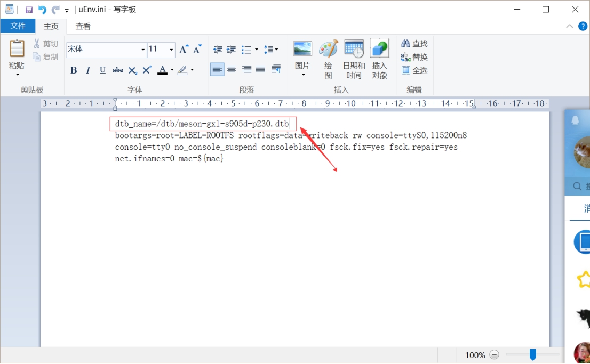The width and height of the screenshot is (590, 364).
Task: Toggle bold formatting
Action: [x=74, y=70]
